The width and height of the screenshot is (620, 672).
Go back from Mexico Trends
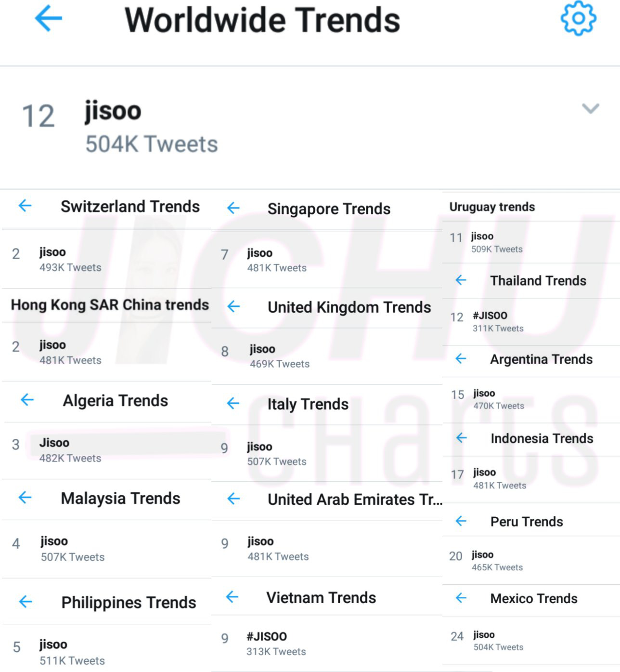[x=461, y=598]
